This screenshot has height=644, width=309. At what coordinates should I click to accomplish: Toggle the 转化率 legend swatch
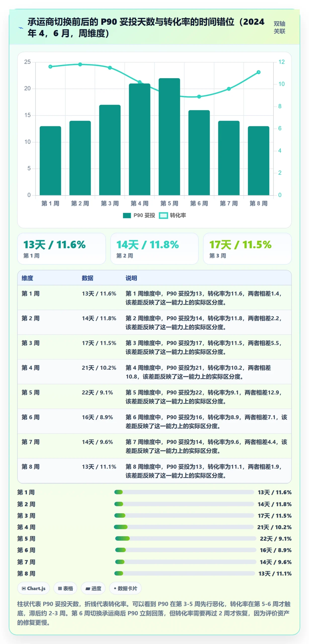[163, 216]
